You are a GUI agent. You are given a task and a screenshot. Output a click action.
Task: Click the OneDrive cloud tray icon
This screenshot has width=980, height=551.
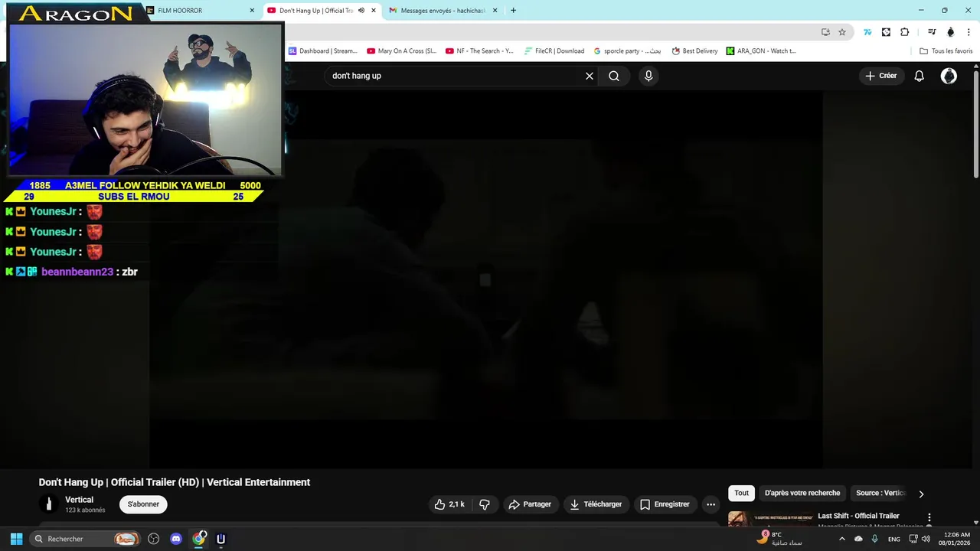click(x=858, y=539)
